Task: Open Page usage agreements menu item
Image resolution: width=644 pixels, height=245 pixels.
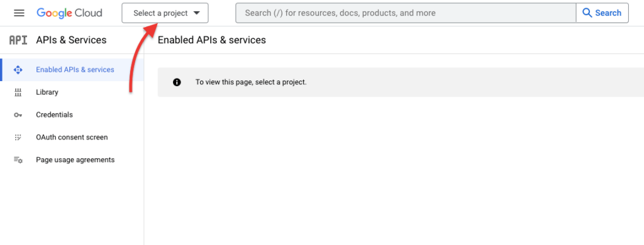Action: pos(72,160)
